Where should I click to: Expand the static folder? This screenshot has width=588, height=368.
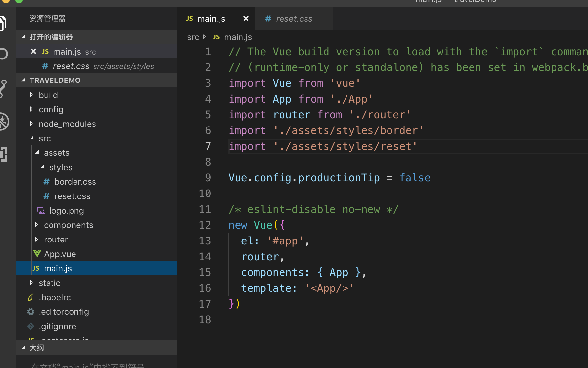[31, 283]
